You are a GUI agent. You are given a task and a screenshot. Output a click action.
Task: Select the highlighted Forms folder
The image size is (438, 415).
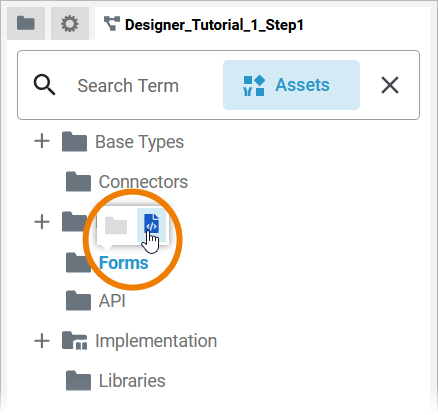(124, 263)
